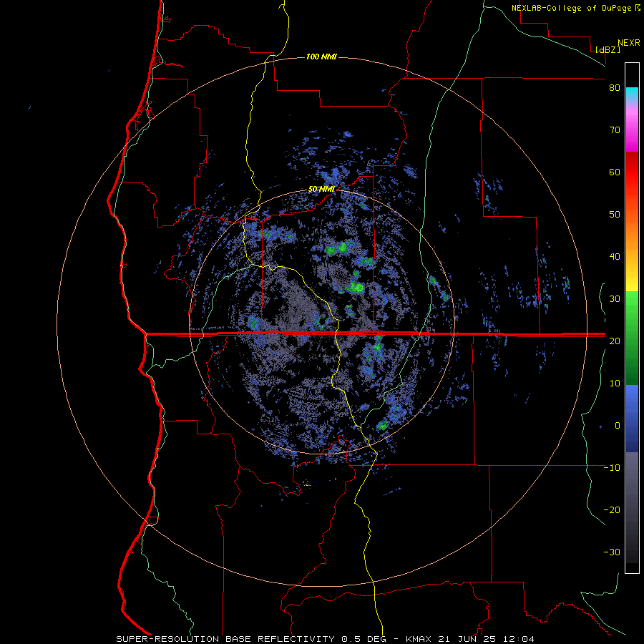Image resolution: width=644 pixels, height=644 pixels.
Task: Click the gray section of color bar
Action: pyautogui.click(x=632, y=507)
